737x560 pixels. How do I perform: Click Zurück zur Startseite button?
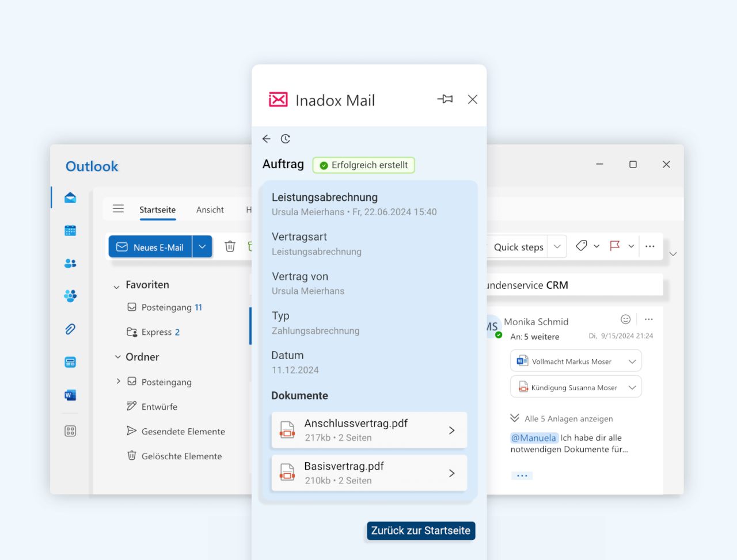(421, 531)
